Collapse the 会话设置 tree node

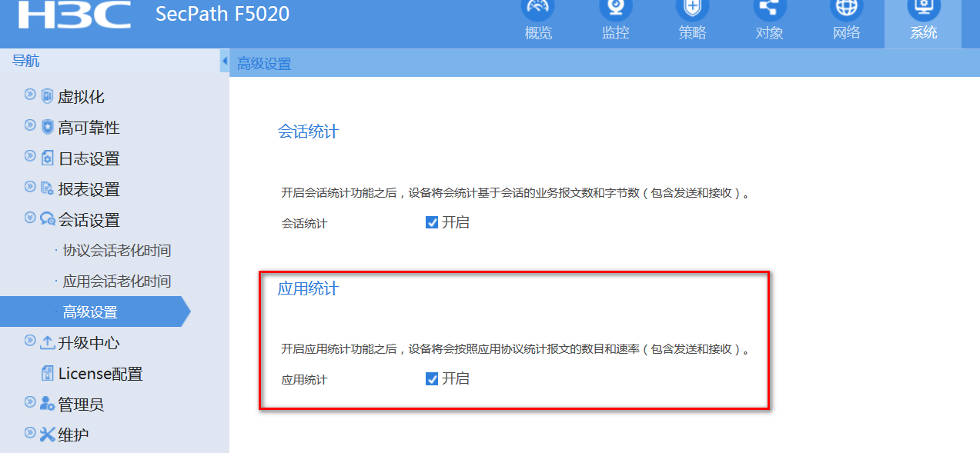click(30, 218)
